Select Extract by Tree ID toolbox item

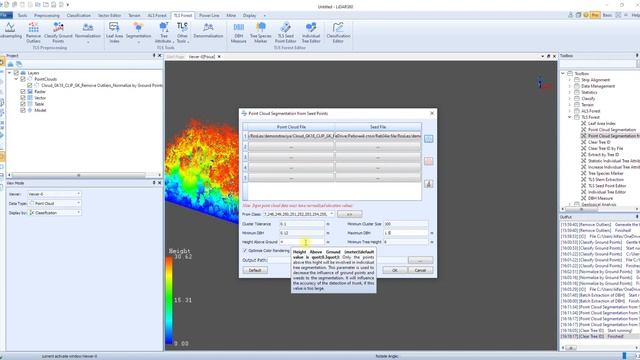click(x=603, y=155)
